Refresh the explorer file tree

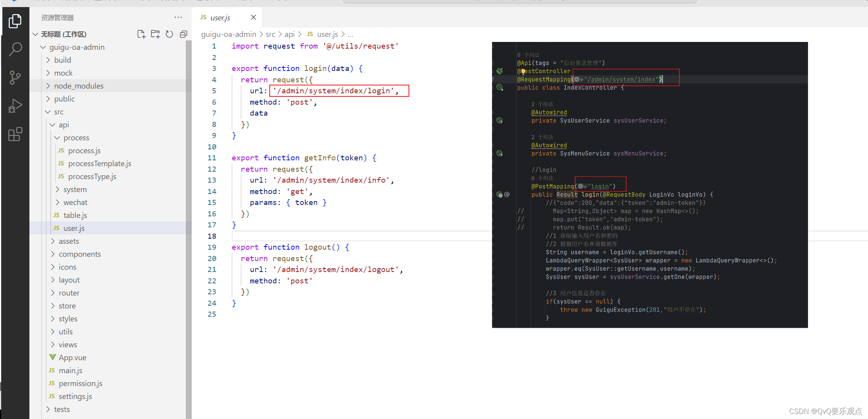pos(169,34)
